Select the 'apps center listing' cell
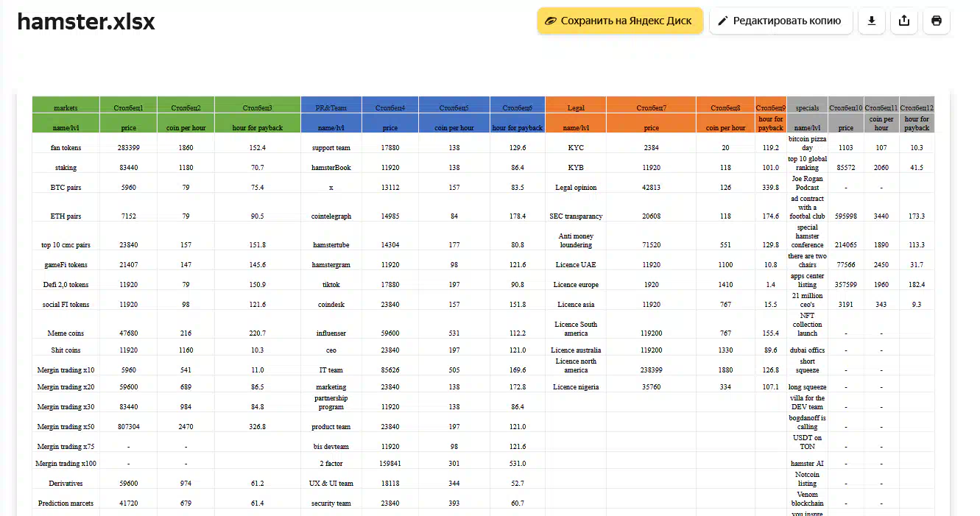 (x=807, y=280)
